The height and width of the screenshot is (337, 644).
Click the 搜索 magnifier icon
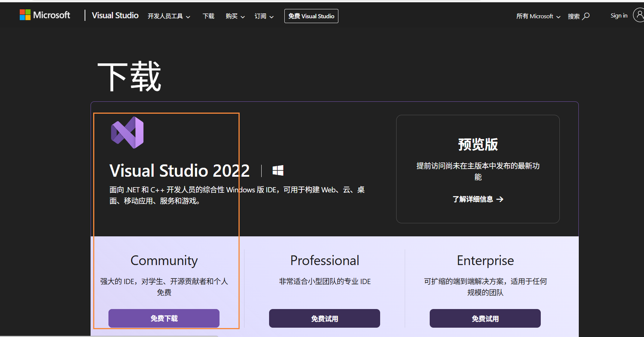pos(586,16)
